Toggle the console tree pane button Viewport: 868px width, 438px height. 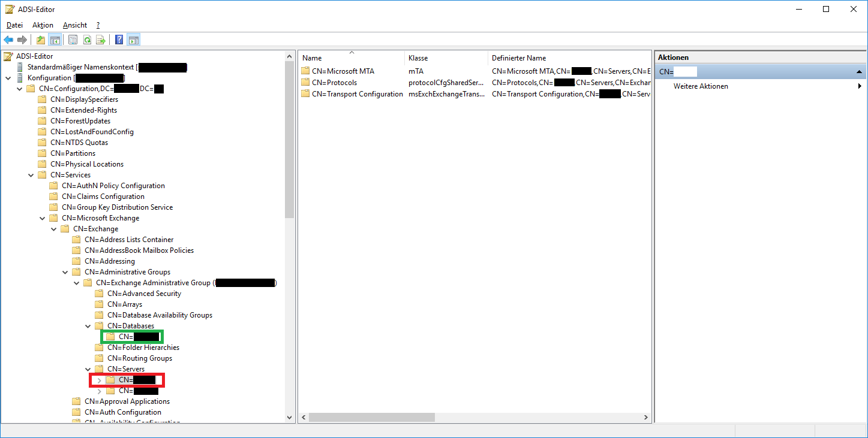[55, 40]
